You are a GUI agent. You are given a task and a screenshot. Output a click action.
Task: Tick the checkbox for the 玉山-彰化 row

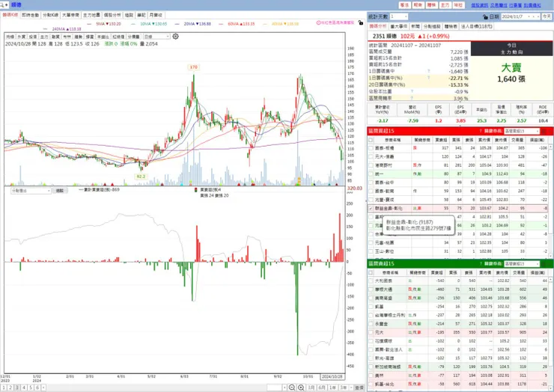tap(371, 251)
